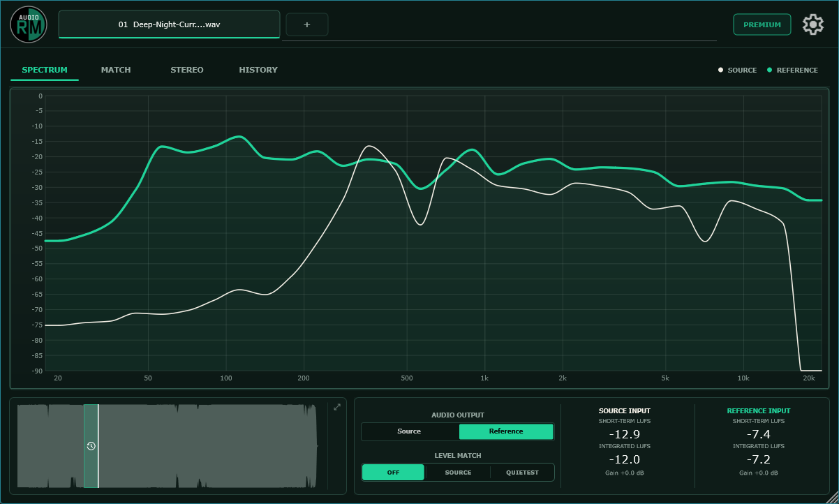The height and width of the screenshot is (504, 839).
Task: Click the reference integrated LUFS value -7.2
Action: [759, 459]
